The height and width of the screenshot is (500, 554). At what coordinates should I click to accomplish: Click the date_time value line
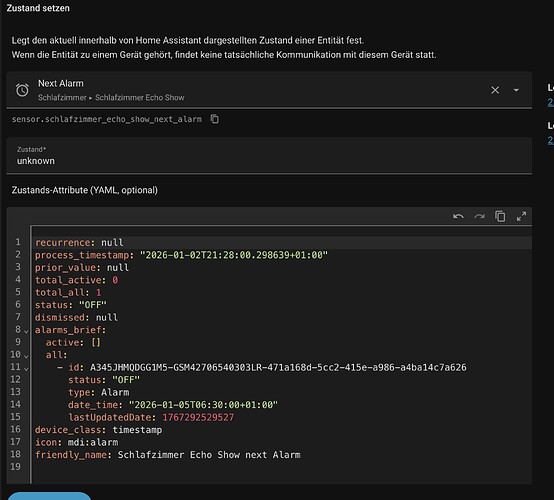pos(173,405)
